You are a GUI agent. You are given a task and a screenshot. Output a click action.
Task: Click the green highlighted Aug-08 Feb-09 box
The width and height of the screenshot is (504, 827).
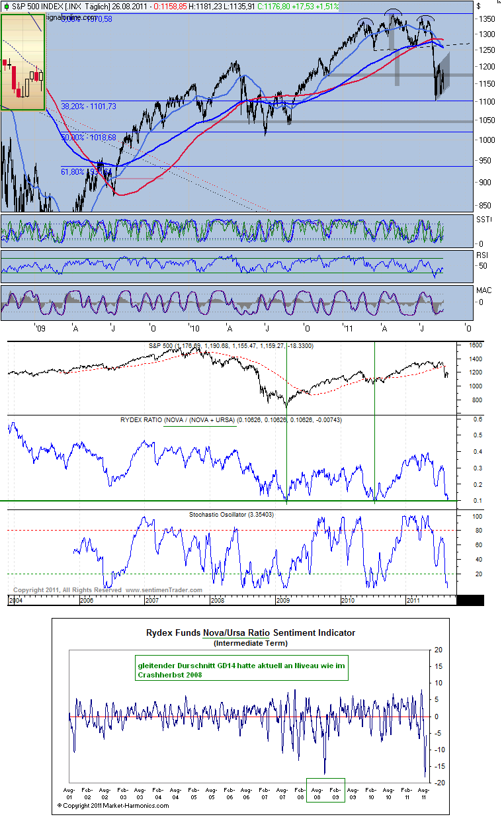pyautogui.click(x=326, y=790)
